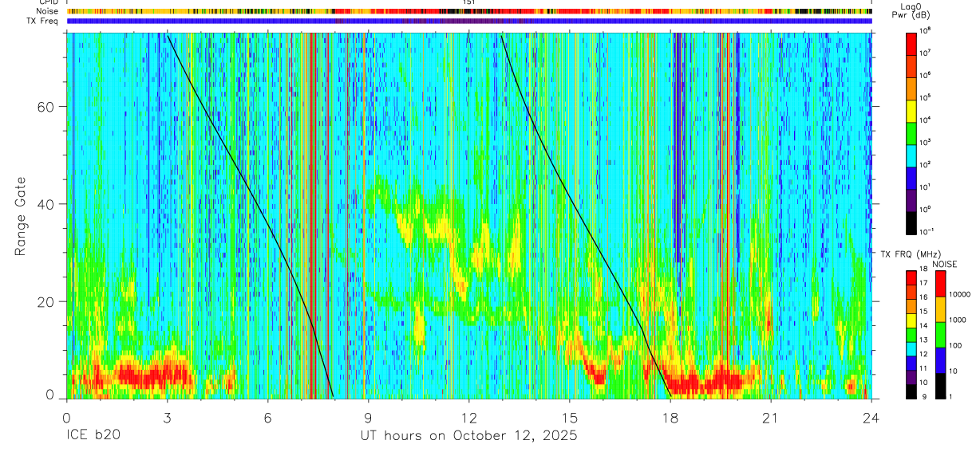Select the 'Noise' row label at top
Viewport: 980px width, 452px height.
tap(48, 12)
